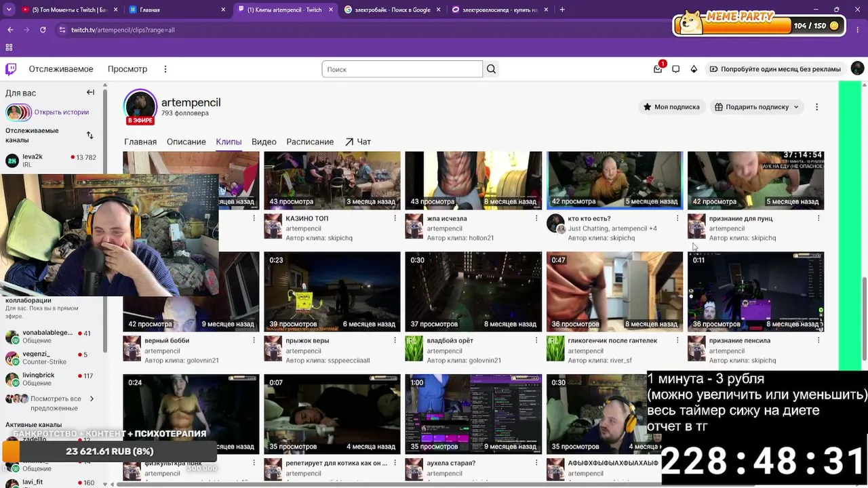Open options menu for кто кто есть? clip

click(x=677, y=218)
